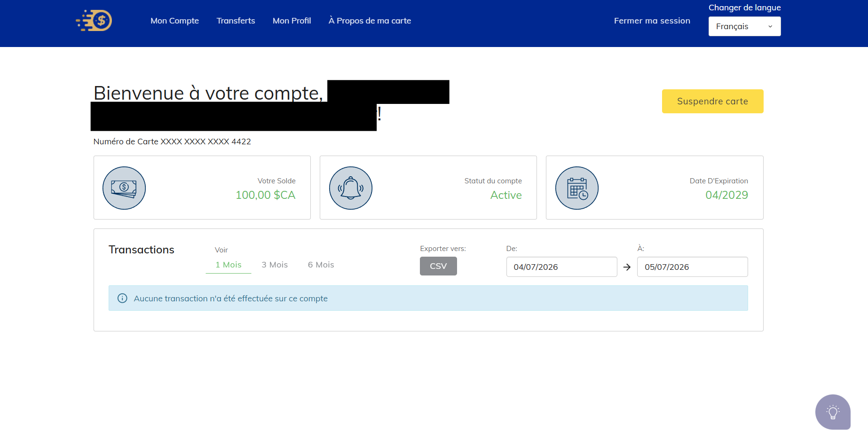The width and height of the screenshot is (868, 440).
Task: Open the Mon Compte menu
Action: click(174, 21)
